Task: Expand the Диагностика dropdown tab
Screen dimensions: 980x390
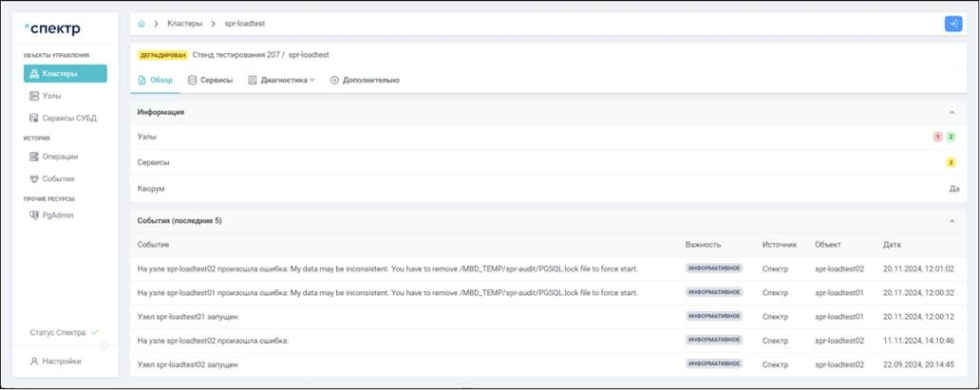Action: (x=282, y=81)
